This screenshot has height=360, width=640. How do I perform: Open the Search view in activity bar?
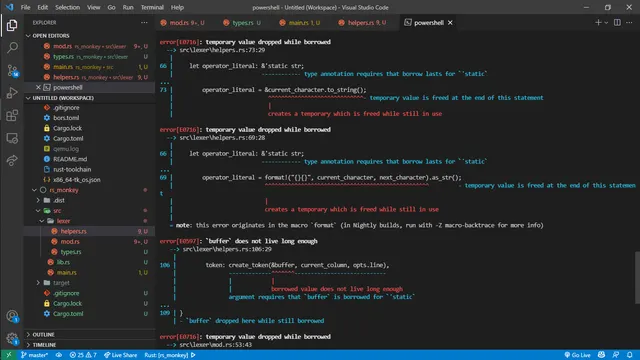pyautogui.click(x=12, y=48)
